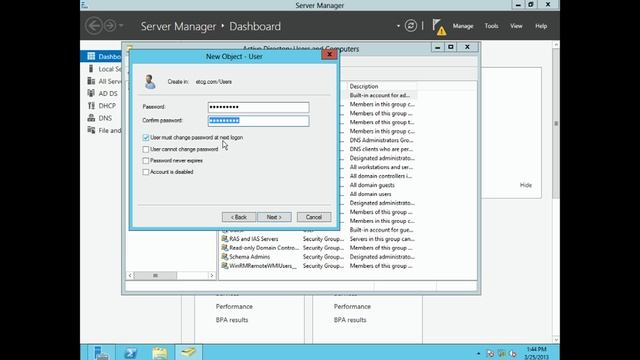
Task: Check User cannot change password
Action: 146,149
